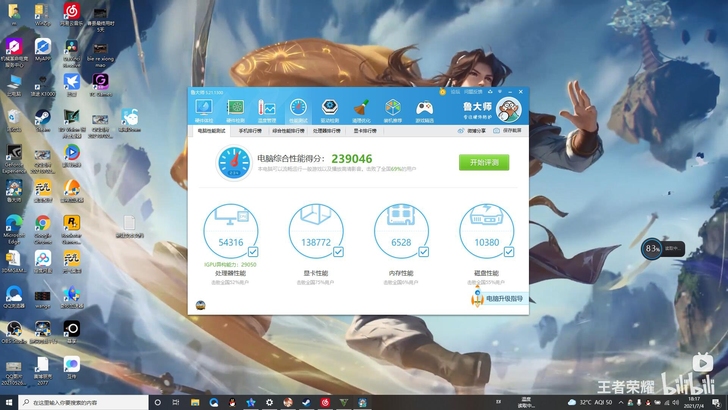
Task: Expand hidden system tray icons chevron
Action: coord(621,402)
